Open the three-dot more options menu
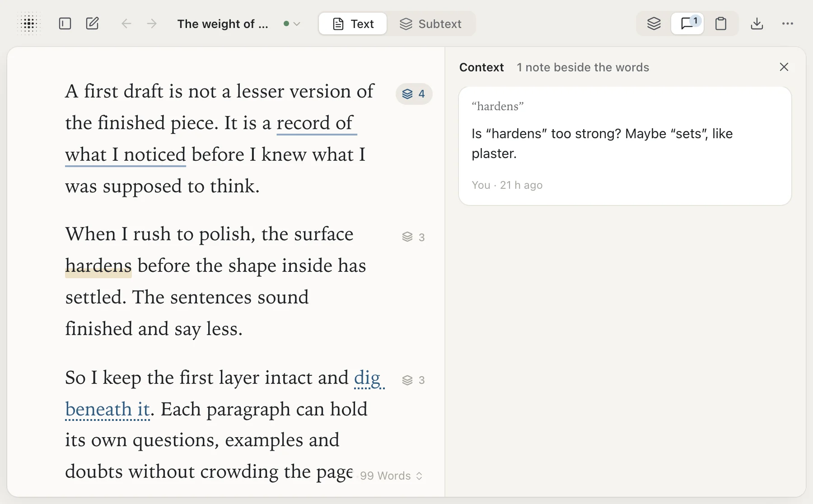813x504 pixels. 788,23
